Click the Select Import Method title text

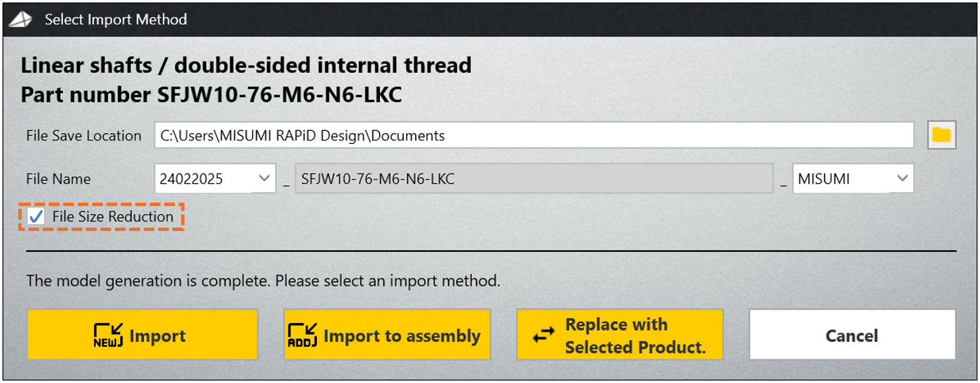pyautogui.click(x=116, y=20)
